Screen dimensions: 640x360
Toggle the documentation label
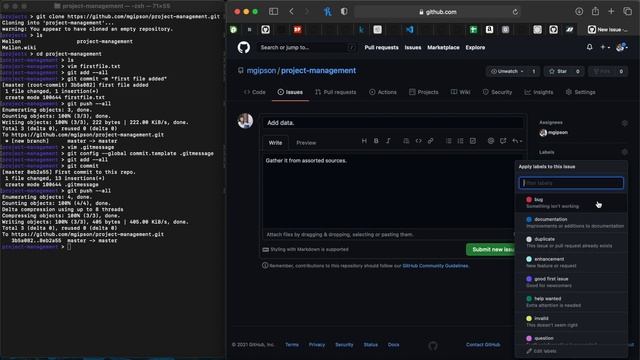(x=571, y=222)
